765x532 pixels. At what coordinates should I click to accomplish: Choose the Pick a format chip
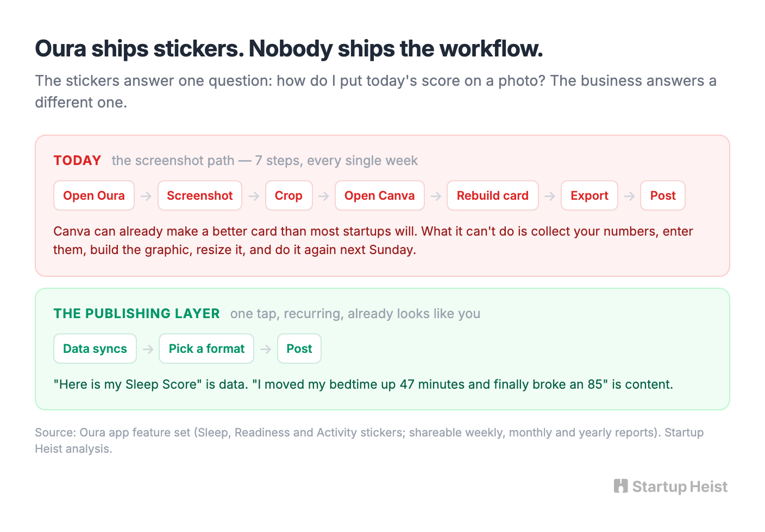click(x=206, y=349)
